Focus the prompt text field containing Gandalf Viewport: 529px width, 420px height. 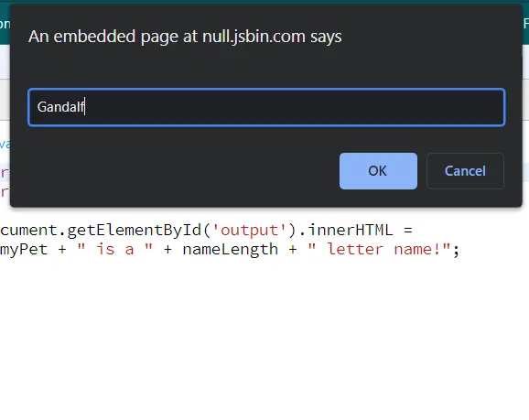click(x=266, y=107)
